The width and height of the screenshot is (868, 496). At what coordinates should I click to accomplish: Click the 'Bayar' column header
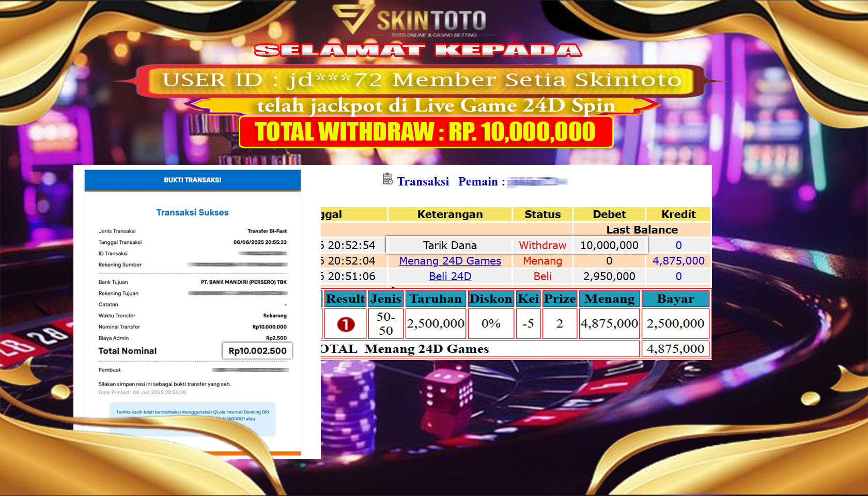[675, 299]
